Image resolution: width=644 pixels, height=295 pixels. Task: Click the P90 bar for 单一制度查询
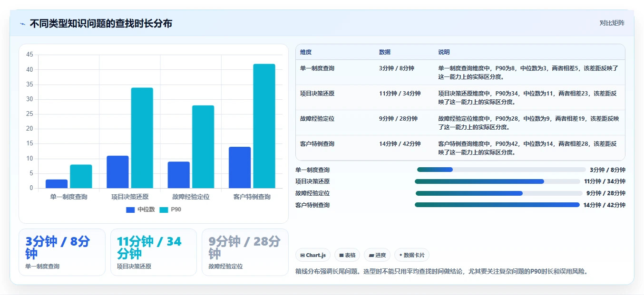point(81,176)
